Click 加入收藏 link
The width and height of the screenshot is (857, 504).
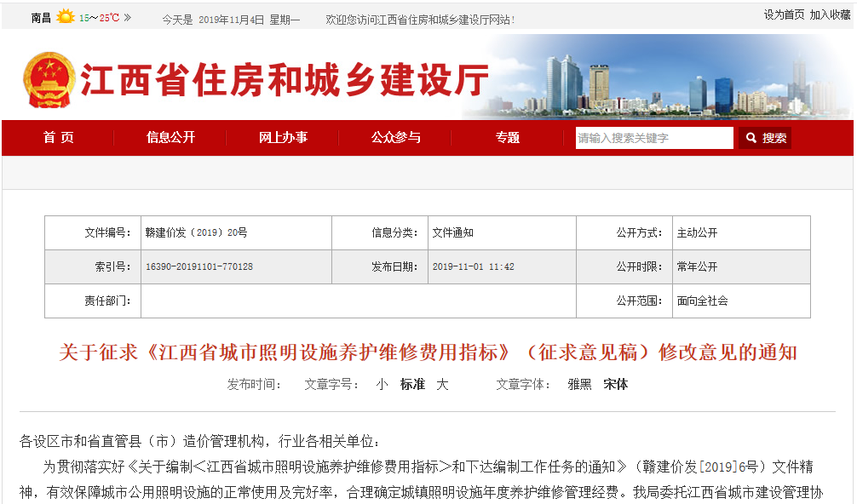[x=830, y=14]
